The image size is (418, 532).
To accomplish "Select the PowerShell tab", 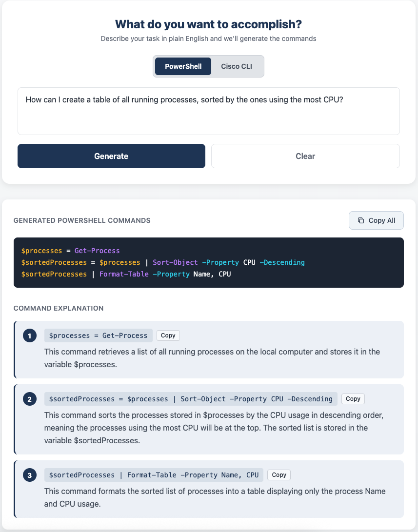I will point(183,66).
